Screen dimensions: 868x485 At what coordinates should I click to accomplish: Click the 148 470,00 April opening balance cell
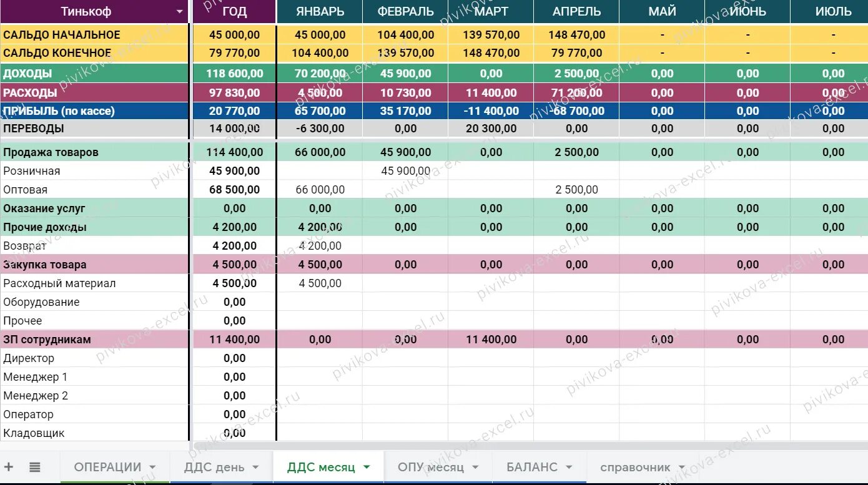coord(576,35)
